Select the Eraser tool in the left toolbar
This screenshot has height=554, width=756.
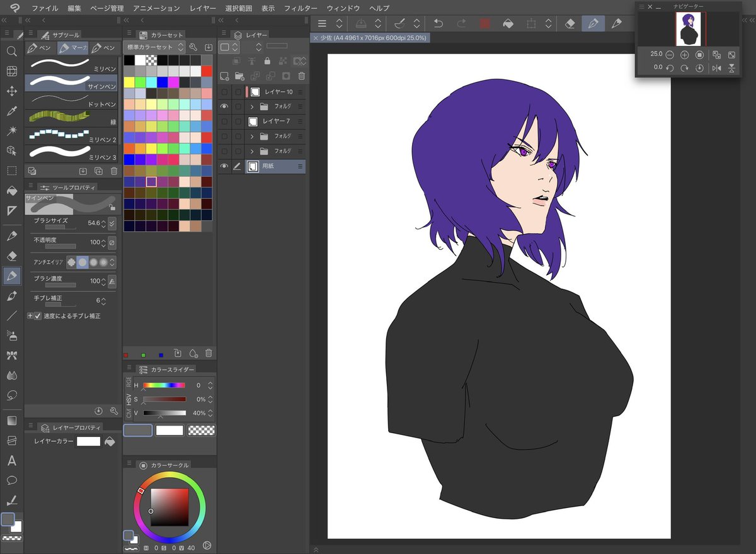click(11, 256)
